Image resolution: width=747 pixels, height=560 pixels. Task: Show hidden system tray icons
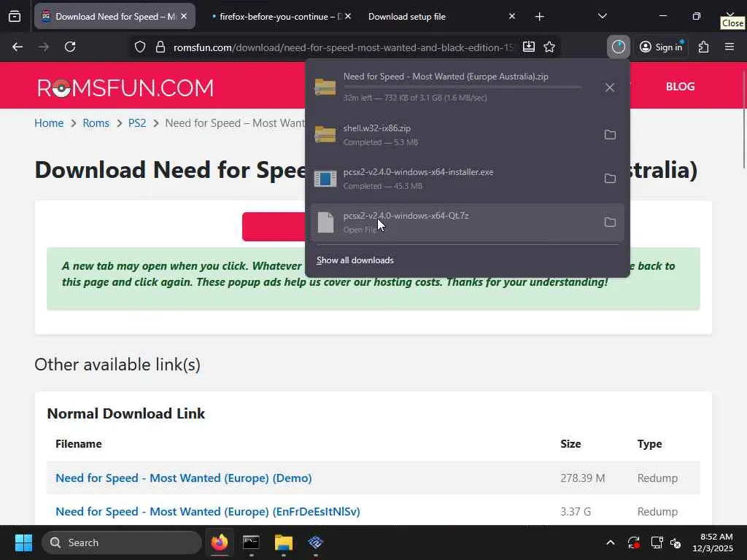click(x=611, y=542)
